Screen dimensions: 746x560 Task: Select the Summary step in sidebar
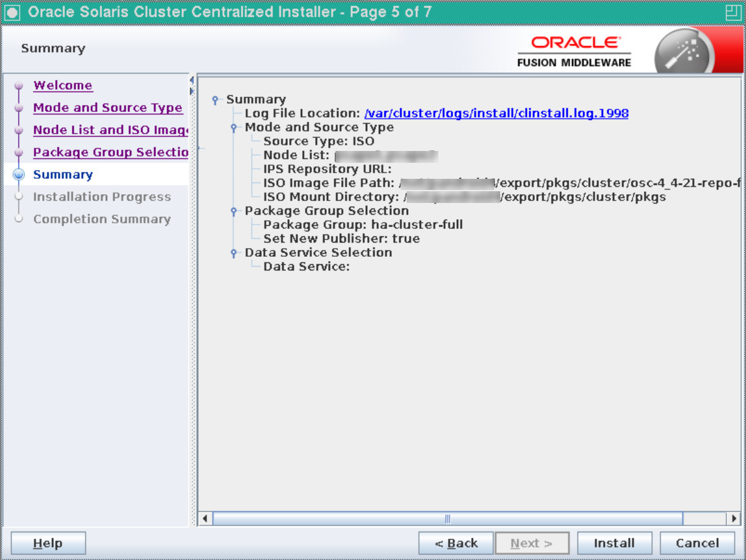[63, 174]
